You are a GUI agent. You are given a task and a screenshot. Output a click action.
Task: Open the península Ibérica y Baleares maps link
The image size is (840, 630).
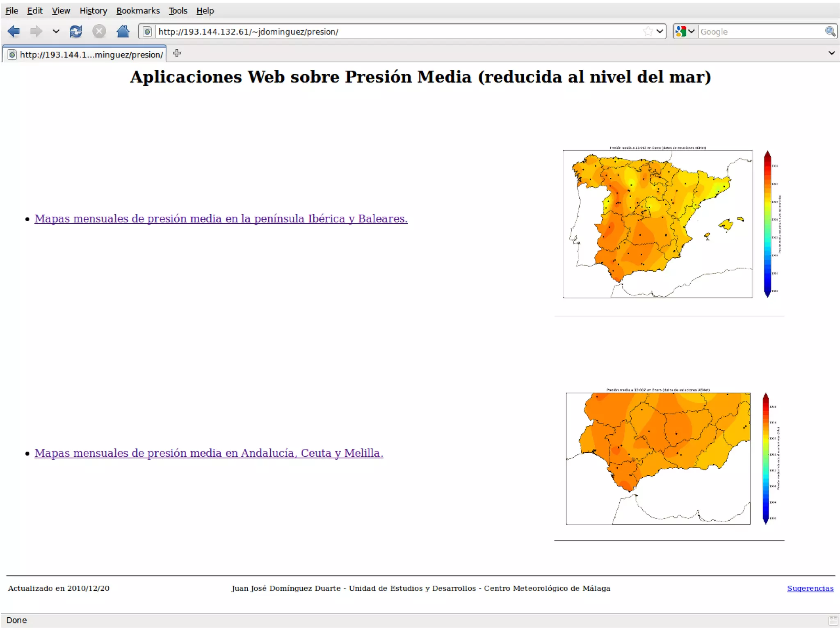221,219
